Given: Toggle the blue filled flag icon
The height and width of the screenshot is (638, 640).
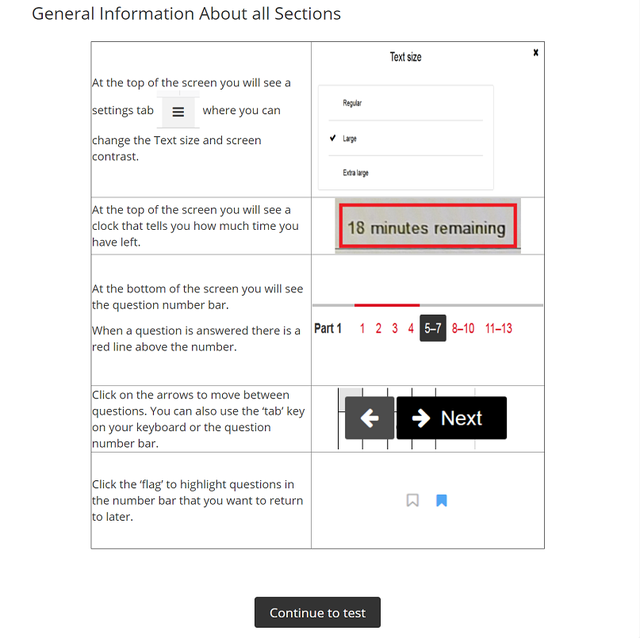Looking at the screenshot, I should click(441, 500).
